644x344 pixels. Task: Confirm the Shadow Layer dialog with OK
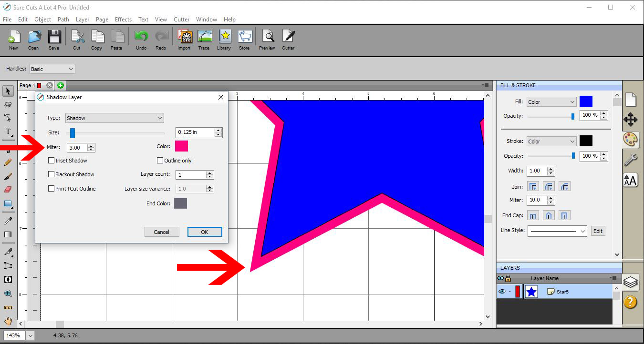click(205, 232)
